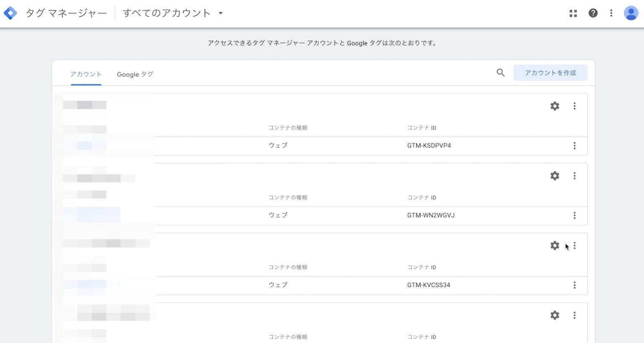Click the アカウントを作成 button
644x343 pixels.
point(550,73)
